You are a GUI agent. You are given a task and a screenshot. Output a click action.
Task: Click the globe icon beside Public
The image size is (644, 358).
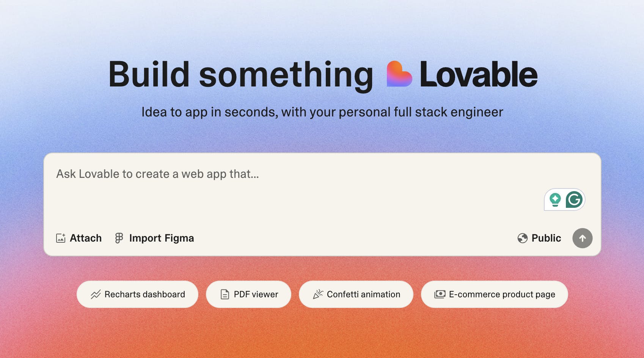(522, 238)
